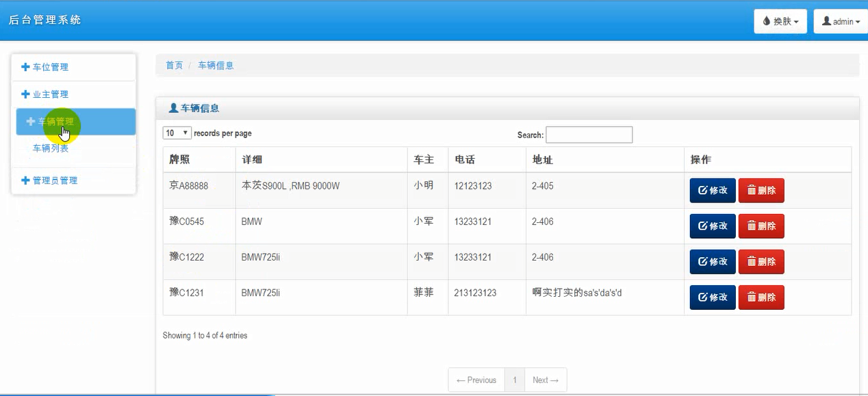Open the admin user dropdown

click(x=841, y=21)
